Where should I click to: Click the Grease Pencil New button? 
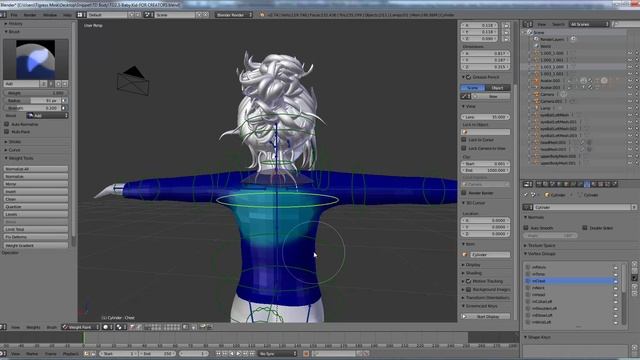(x=493, y=96)
